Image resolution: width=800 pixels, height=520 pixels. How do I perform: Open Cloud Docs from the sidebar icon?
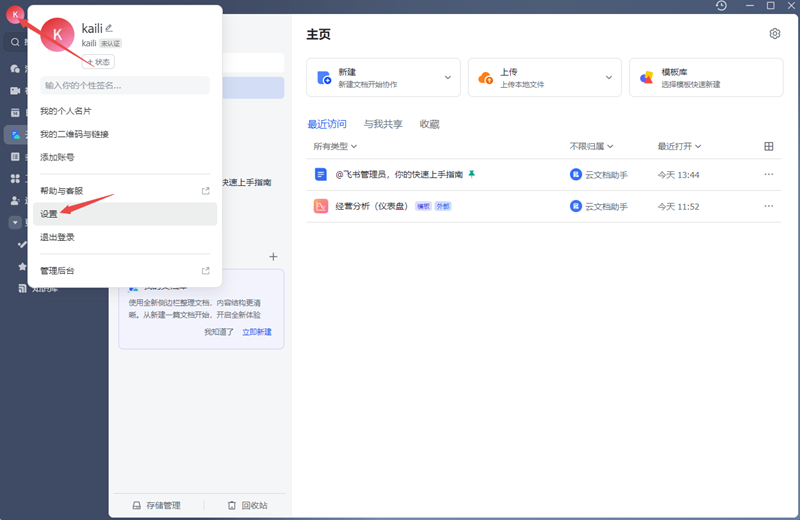point(15,135)
